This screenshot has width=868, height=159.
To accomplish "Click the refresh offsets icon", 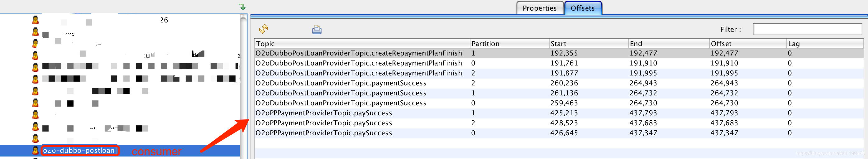I will [x=264, y=29].
